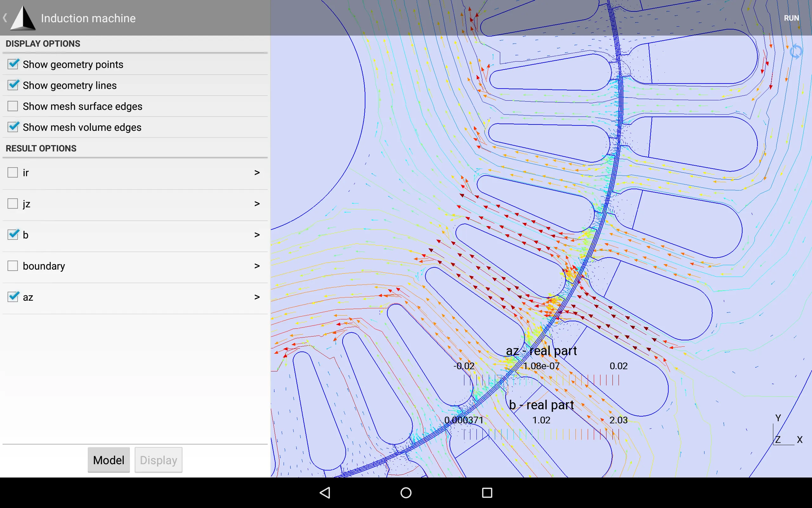Uncheck the az result checkbox

coord(13,297)
